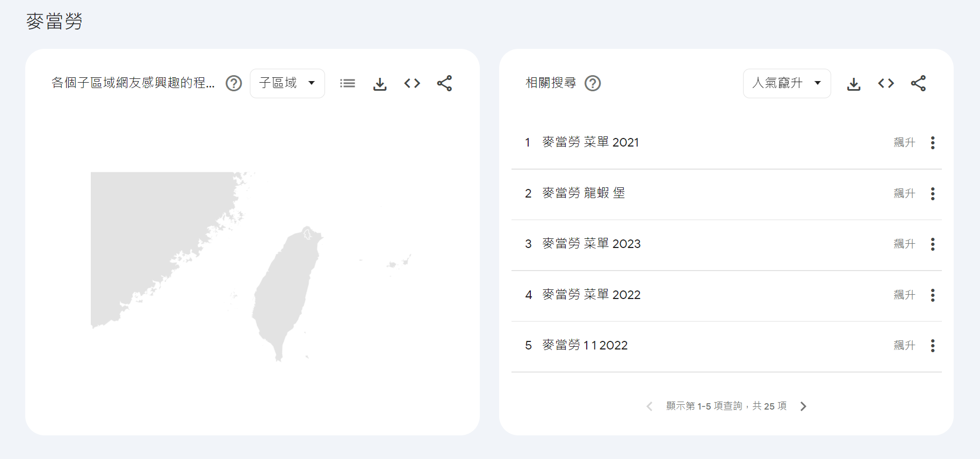Viewport: 980px width, 459px height.
Task: Switch map to list view icon
Action: point(348,83)
